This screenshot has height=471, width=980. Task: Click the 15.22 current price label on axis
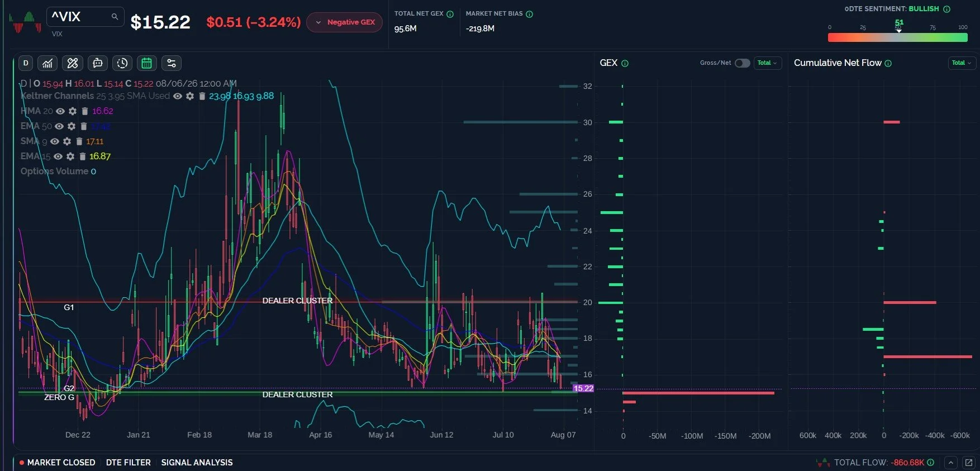pos(583,388)
